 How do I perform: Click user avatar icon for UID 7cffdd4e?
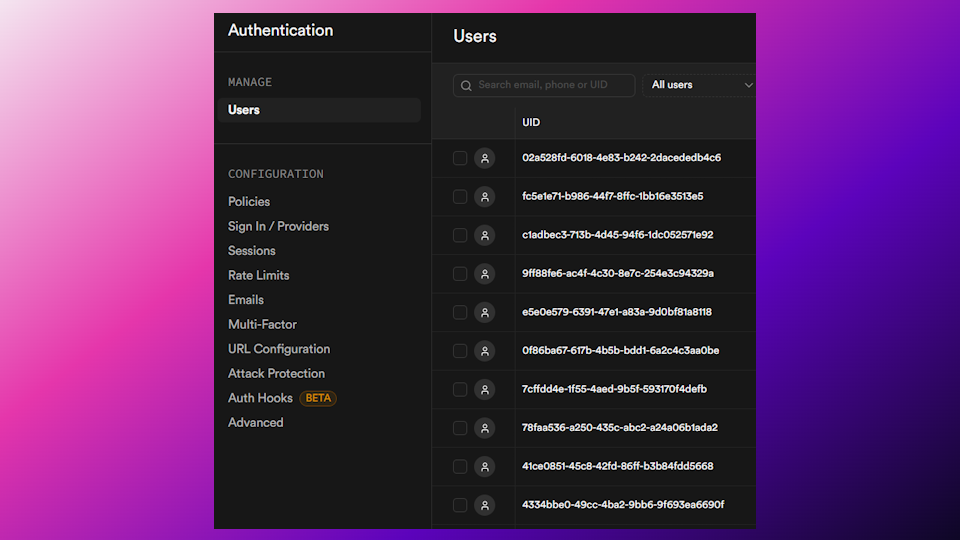tap(484, 390)
